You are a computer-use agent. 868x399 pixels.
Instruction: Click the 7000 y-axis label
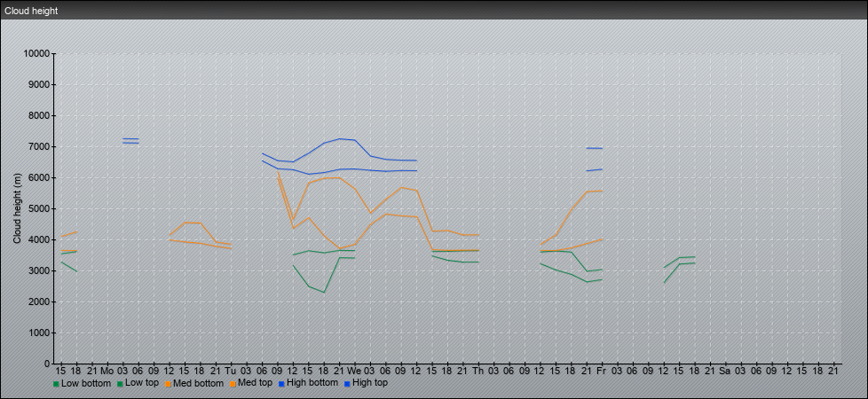point(39,146)
